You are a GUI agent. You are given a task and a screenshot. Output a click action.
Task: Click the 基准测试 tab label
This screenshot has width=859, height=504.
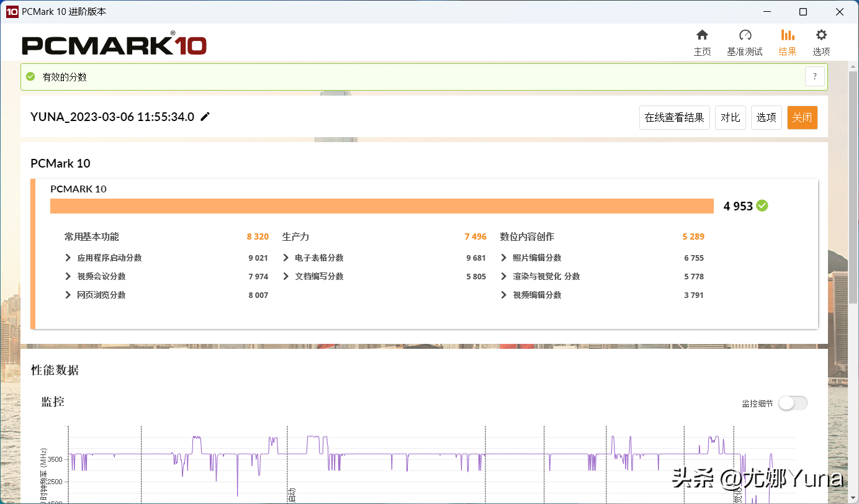tap(745, 52)
